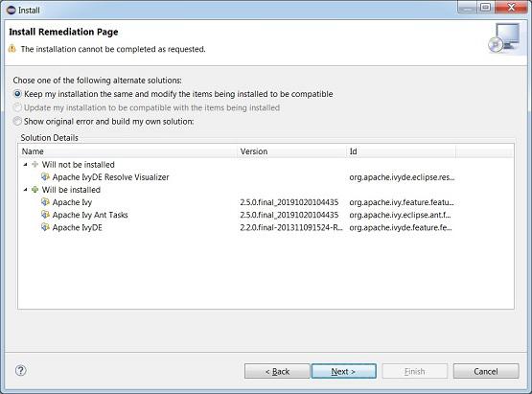Screen dimensions: 532x394
Task: Click the id org.apache.ivyde.feature.fe...
Action: point(401,227)
